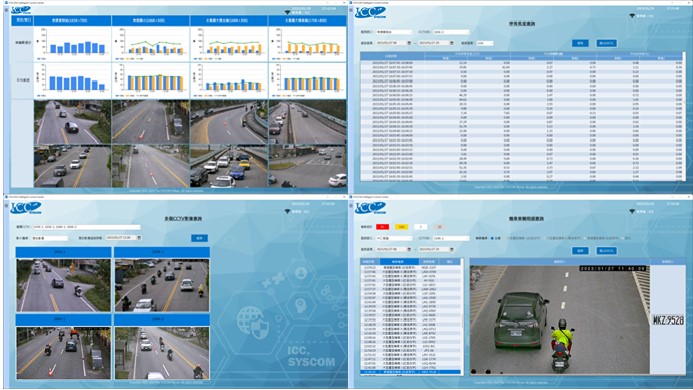Expand the intersection dropdown in the license plate window
Image resolution: width=693 pixels, height=390 pixels.
(x=394, y=238)
